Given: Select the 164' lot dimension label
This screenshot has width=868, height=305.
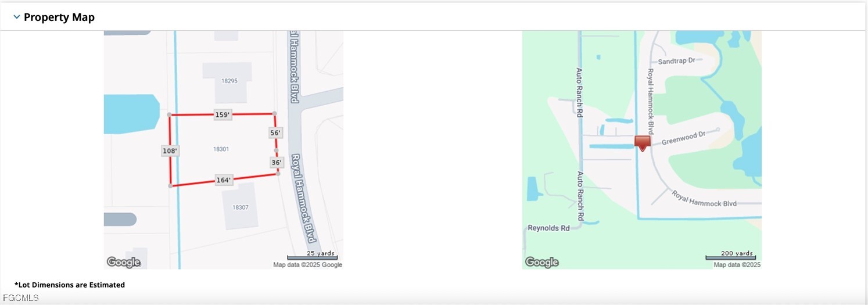Looking at the screenshot, I should coord(224,180).
